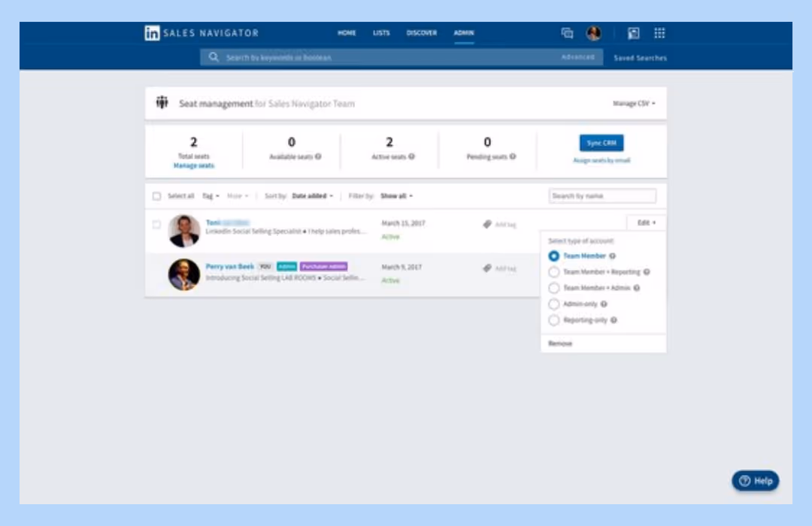
Task: Click the search magnifier icon
Action: tap(214, 57)
